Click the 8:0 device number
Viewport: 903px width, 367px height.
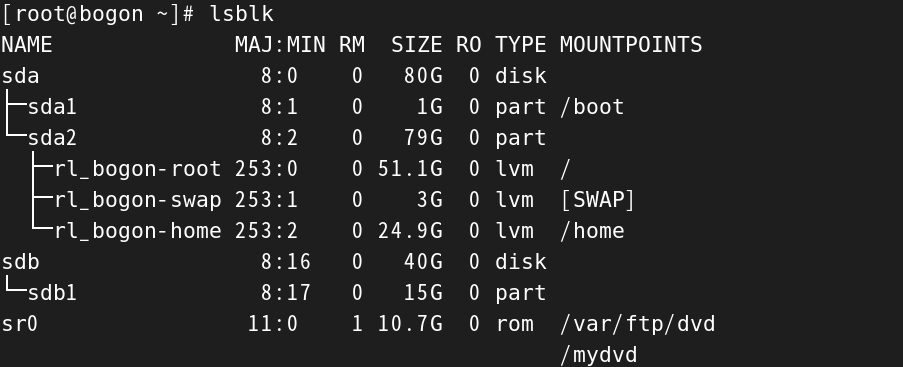(279, 75)
